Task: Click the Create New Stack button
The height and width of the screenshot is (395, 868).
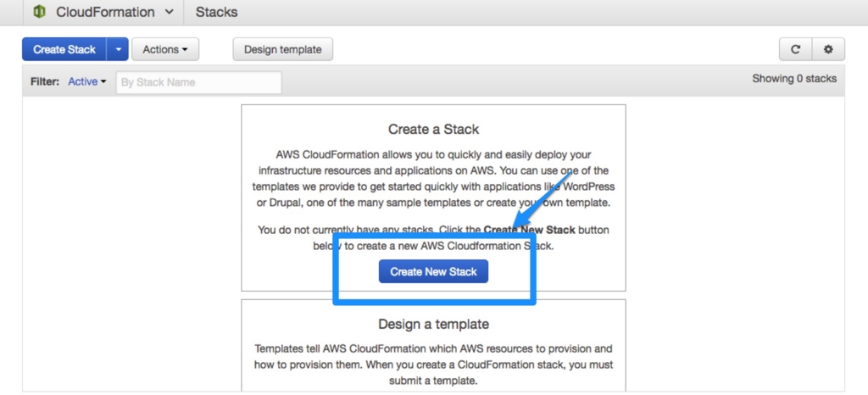Action: tap(433, 271)
